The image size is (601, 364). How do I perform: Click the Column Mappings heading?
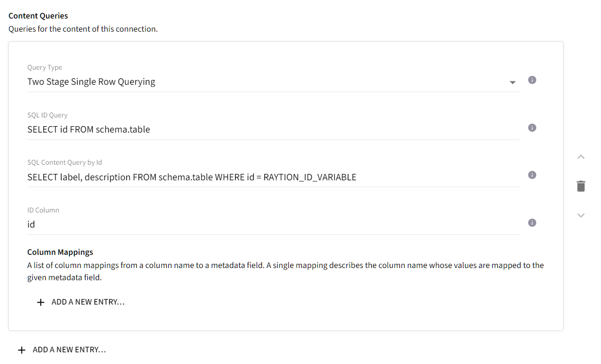[x=60, y=252]
